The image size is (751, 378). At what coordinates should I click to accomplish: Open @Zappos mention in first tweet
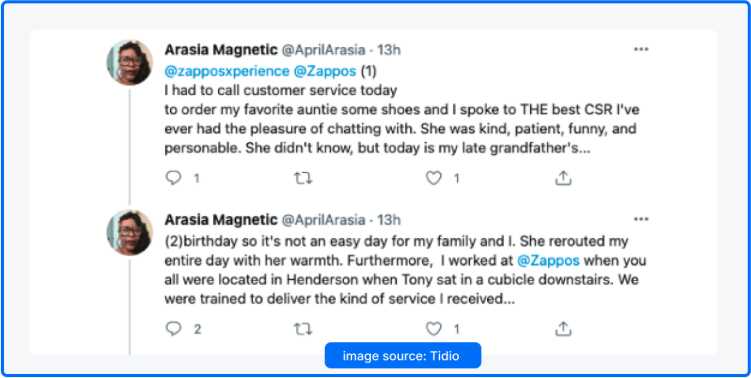325,71
